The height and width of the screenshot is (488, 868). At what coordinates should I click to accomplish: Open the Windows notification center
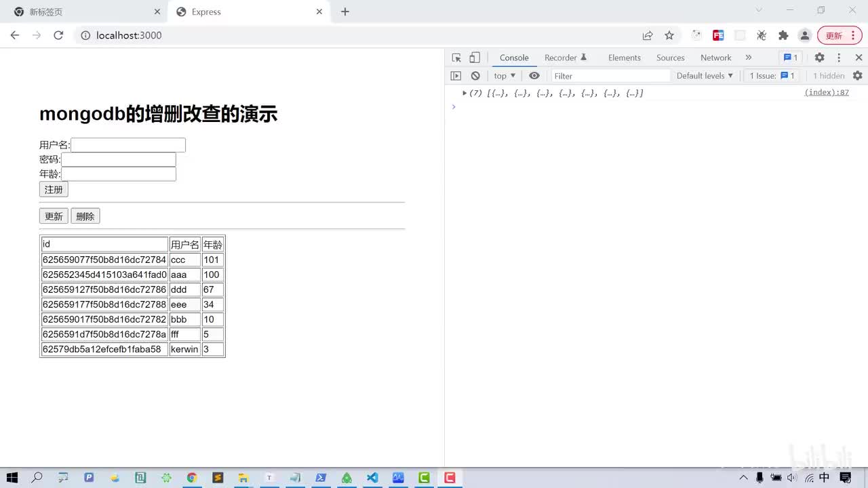(845, 478)
